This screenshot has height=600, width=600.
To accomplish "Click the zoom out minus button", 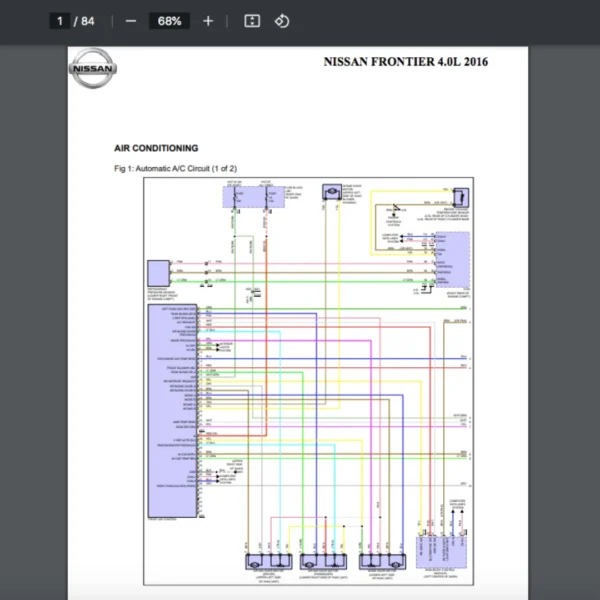I will [130, 21].
